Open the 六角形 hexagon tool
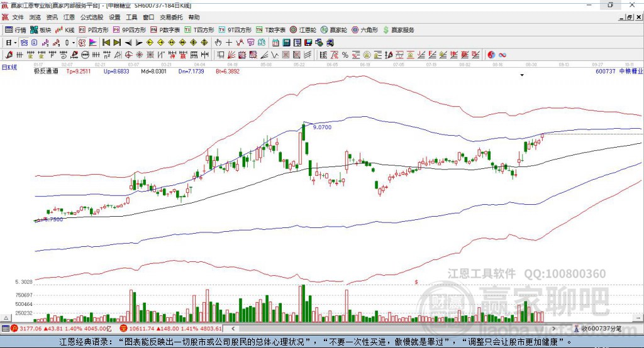The image size is (644, 348). [x=365, y=30]
